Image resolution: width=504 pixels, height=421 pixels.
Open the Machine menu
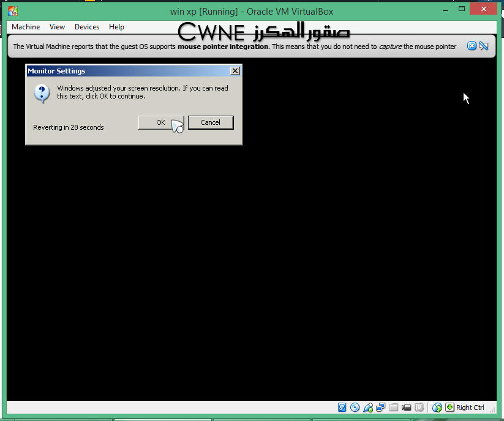[x=26, y=27]
